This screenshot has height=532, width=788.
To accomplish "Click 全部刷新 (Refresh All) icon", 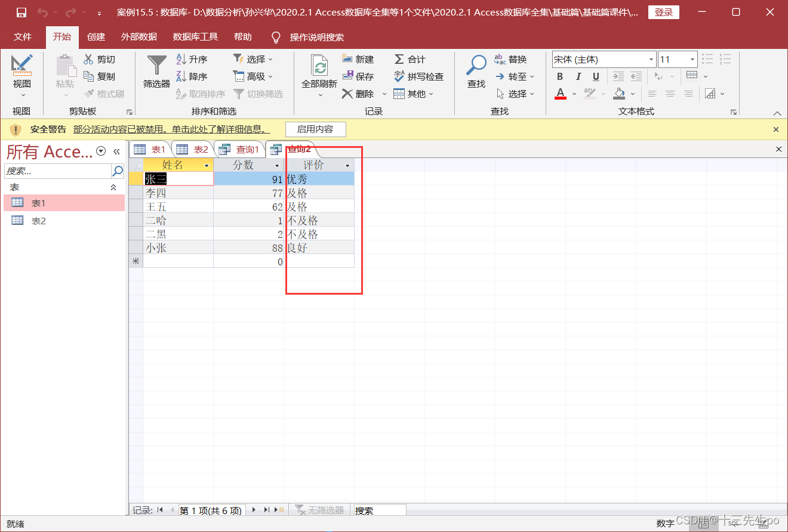I will pyautogui.click(x=320, y=66).
